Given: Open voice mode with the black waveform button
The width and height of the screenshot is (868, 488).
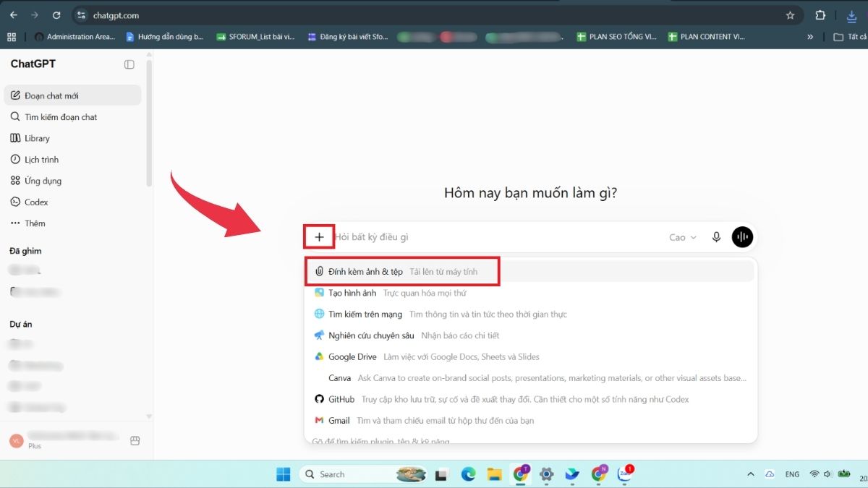Looking at the screenshot, I should pyautogui.click(x=742, y=237).
